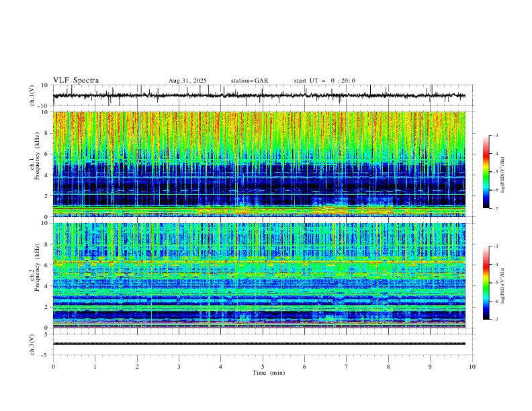Click the "ch.1(V)" waveform axis label
Viewport: 532px width, 411px height.
pyautogui.click(x=32, y=95)
